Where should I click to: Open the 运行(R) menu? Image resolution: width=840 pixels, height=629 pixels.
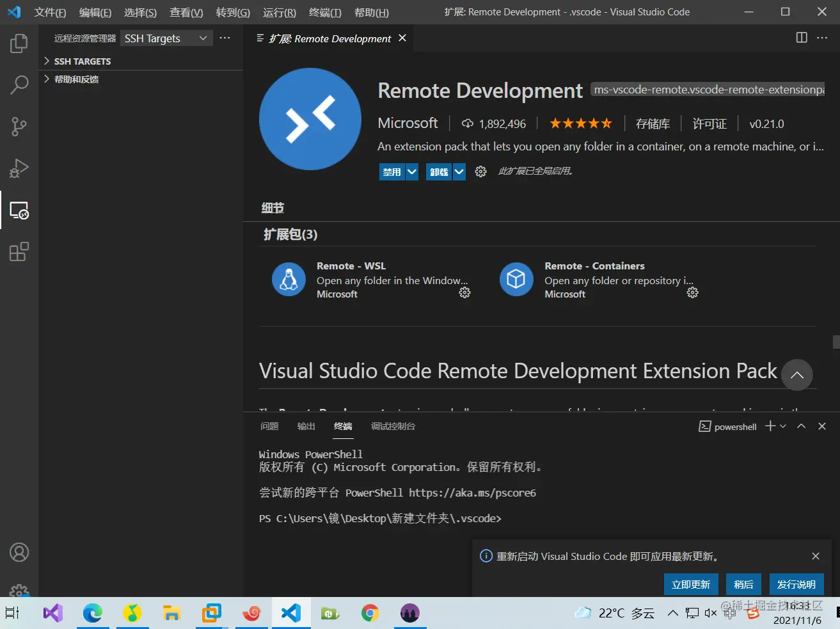coord(280,12)
